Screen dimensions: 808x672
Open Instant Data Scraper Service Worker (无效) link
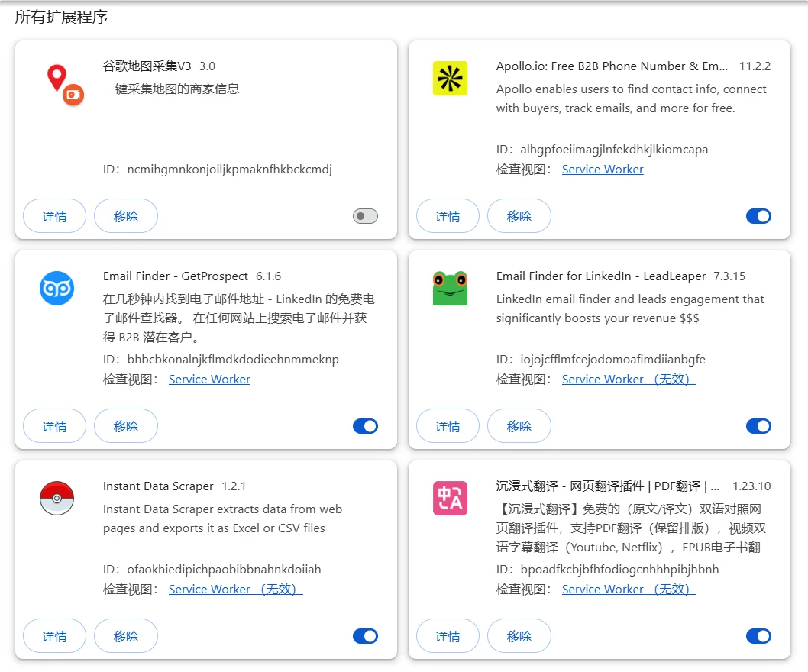pyautogui.click(x=235, y=589)
